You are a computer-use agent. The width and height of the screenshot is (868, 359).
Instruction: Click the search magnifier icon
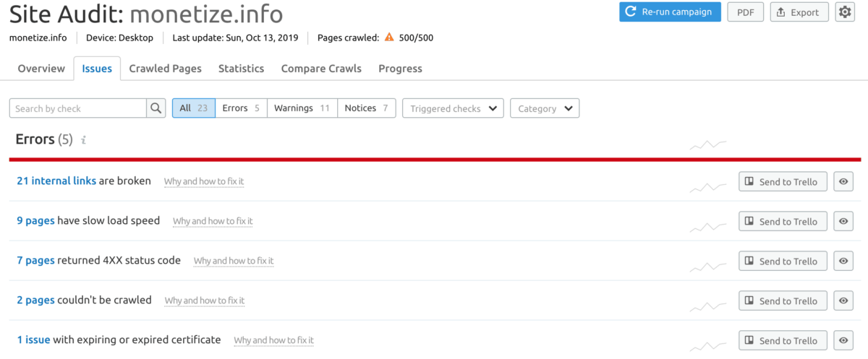pos(156,108)
